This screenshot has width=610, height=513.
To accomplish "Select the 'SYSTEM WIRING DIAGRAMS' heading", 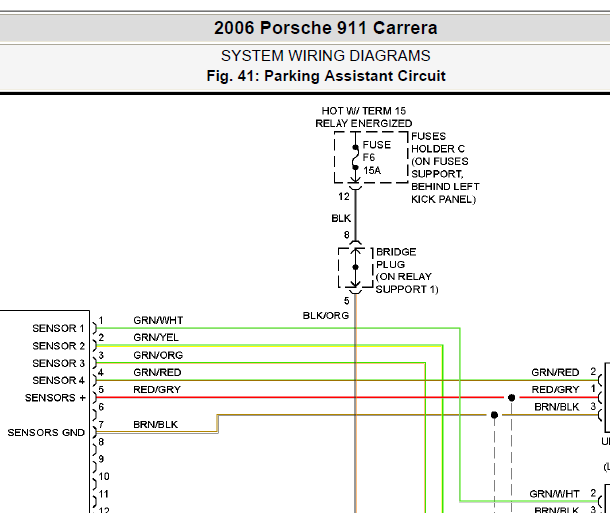I will [x=326, y=56].
